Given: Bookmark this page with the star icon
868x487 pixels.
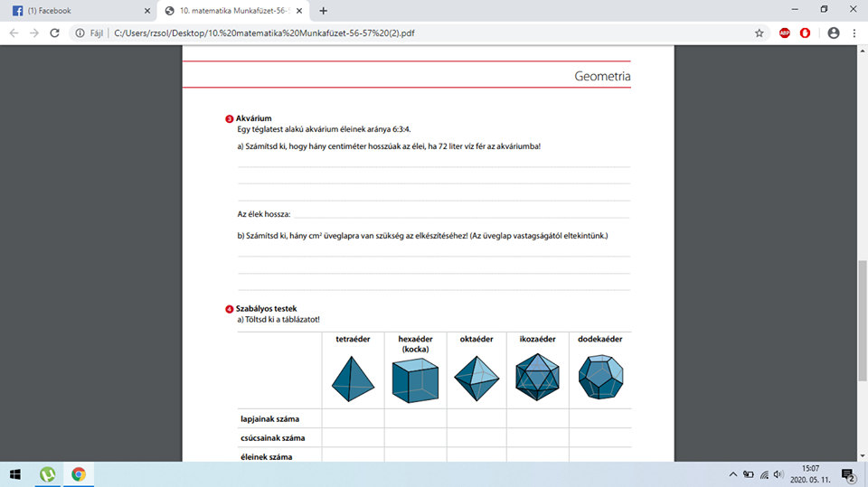Looking at the screenshot, I should 759,33.
